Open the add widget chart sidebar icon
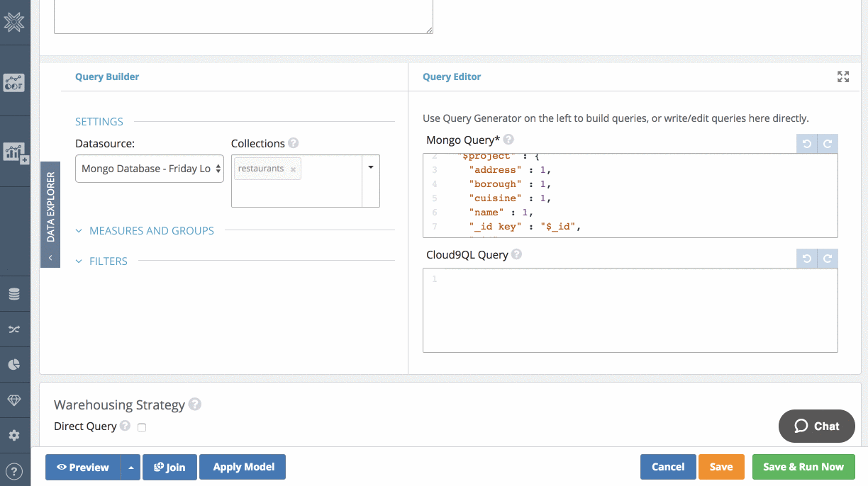This screenshot has width=868, height=486. point(15,152)
